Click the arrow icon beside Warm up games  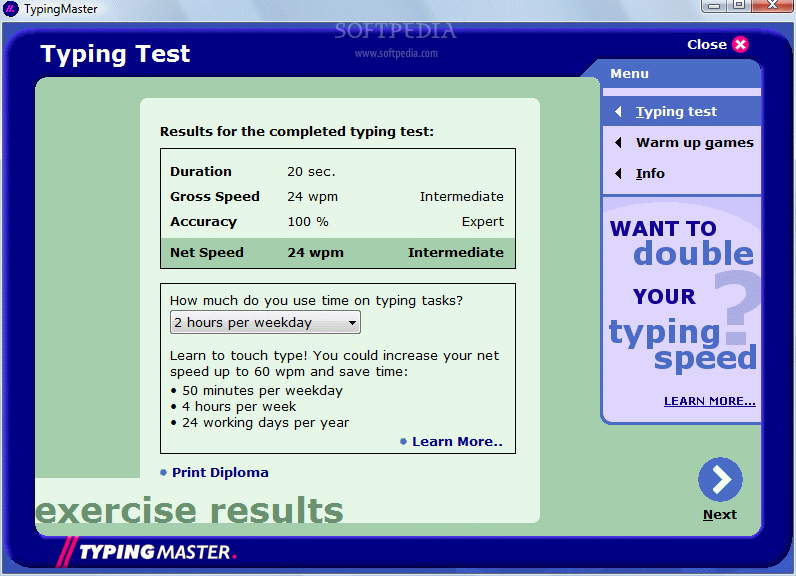(x=618, y=143)
